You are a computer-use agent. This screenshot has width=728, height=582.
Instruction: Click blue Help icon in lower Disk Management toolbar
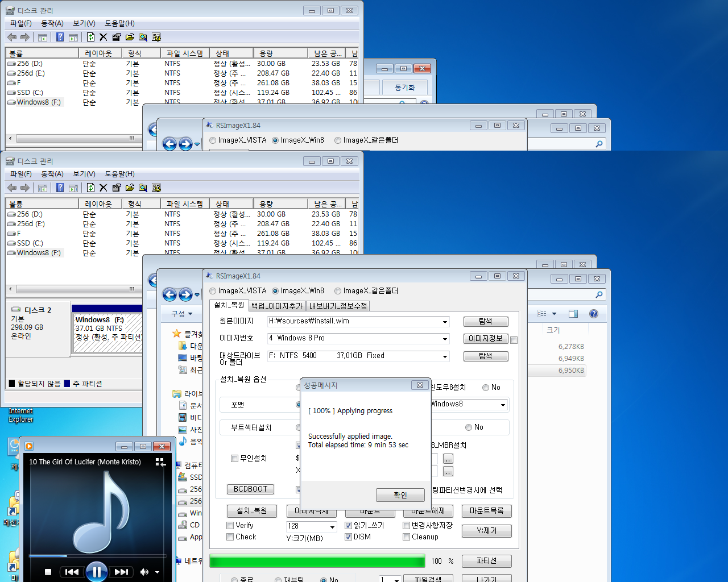pos(60,188)
